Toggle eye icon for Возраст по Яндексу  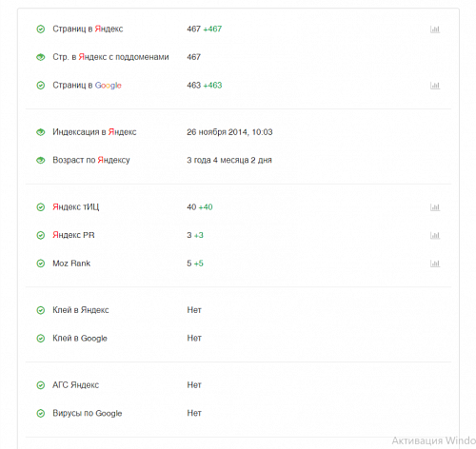41,161
